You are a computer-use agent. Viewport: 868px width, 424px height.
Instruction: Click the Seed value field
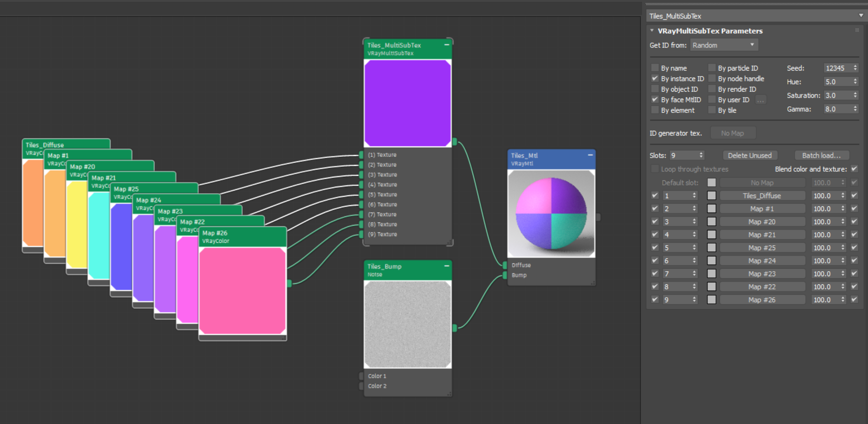[837, 68]
